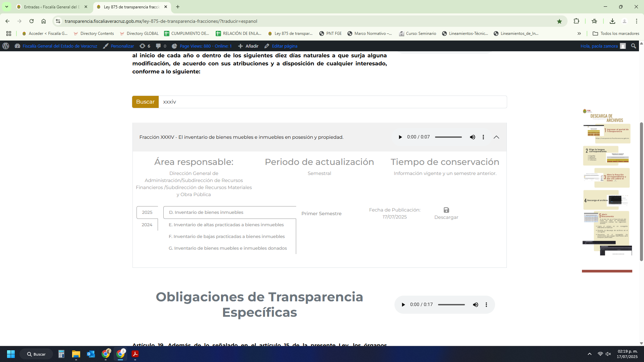Open the tab search dropdown arrow
The height and width of the screenshot is (362, 644).
[6, 7]
